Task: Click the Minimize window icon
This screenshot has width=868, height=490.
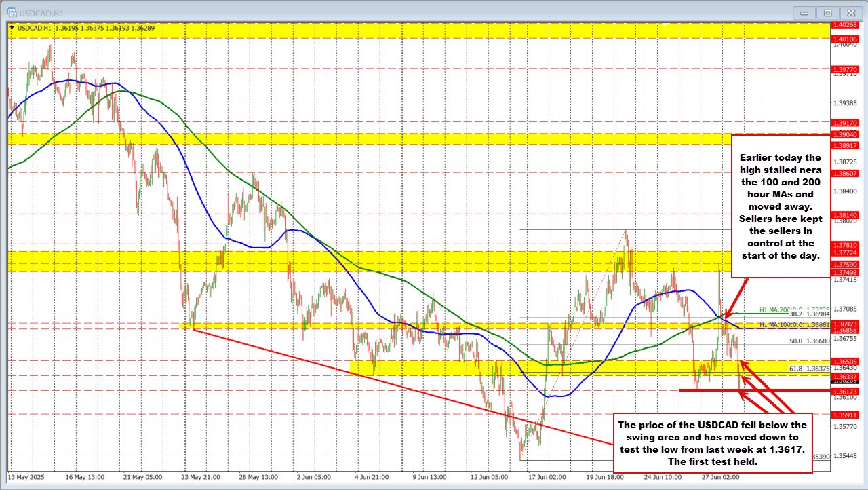Action: click(x=803, y=12)
